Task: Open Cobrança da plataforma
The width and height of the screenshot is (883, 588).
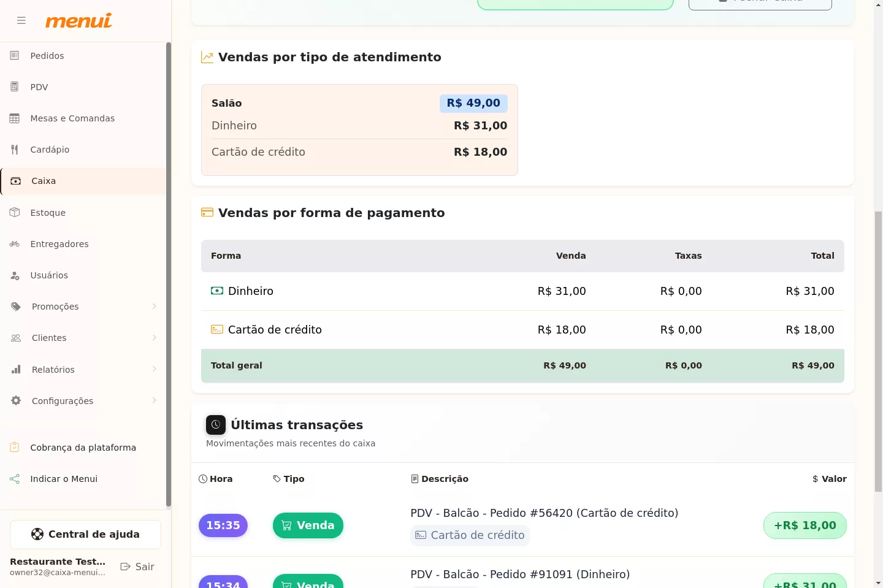Action: [x=83, y=448]
